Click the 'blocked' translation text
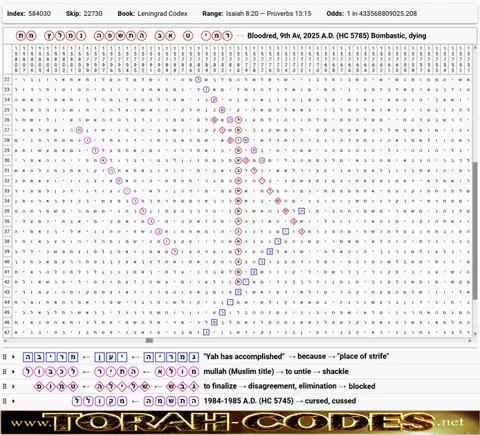Screen dimensions: 480x435 [x=362, y=386]
